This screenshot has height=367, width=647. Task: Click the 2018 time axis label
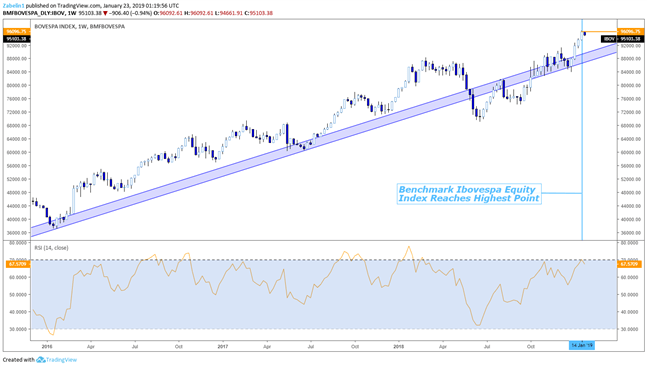[x=399, y=347]
